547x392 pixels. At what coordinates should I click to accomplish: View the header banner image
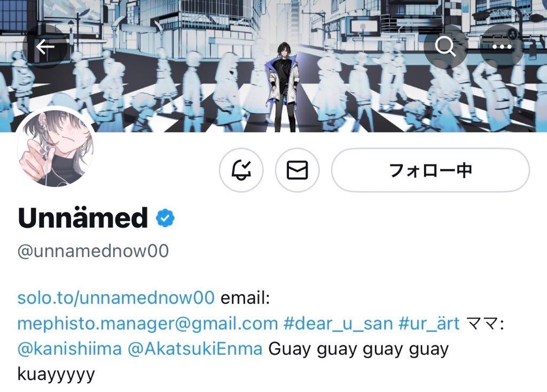273,66
